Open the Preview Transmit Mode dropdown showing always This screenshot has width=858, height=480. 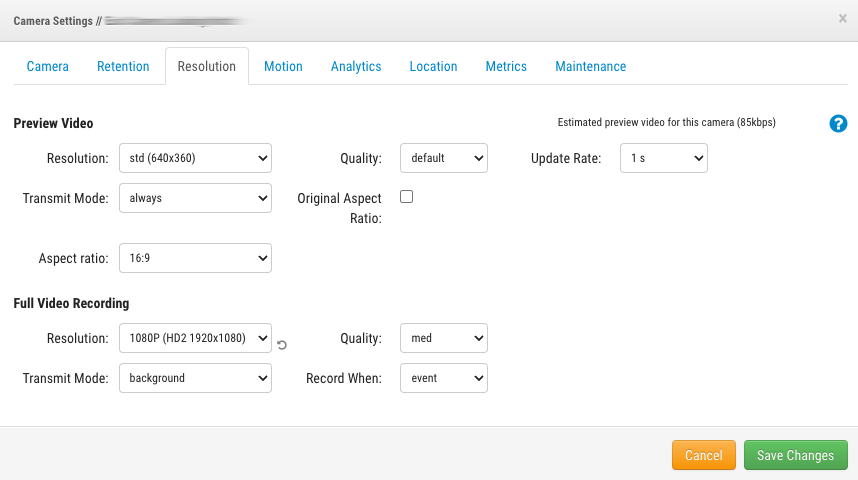click(195, 198)
